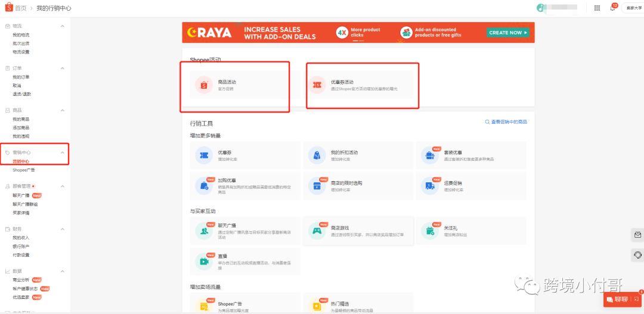Open 聊天广播 in the sidebar
The image size is (644, 314).
tap(21, 195)
